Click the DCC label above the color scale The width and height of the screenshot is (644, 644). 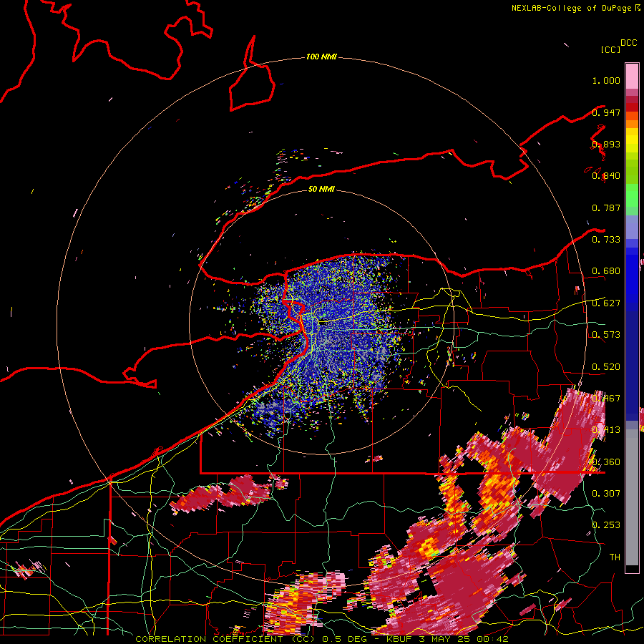629,43
